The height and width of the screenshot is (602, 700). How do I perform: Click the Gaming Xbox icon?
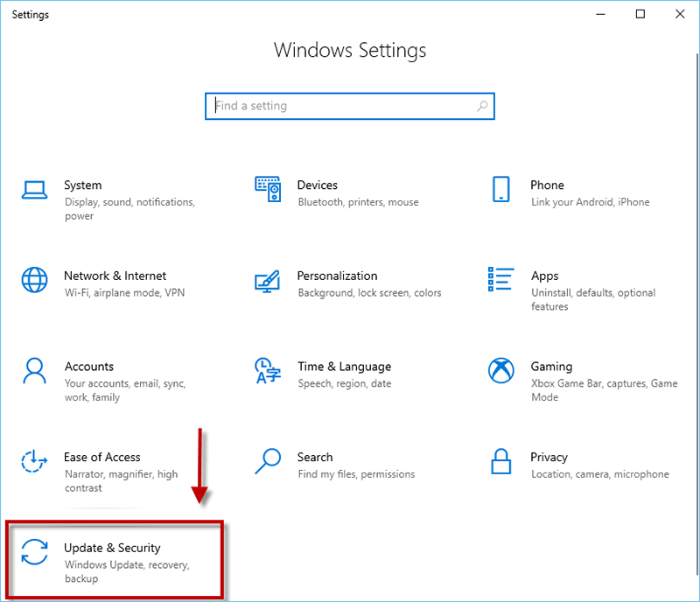[500, 371]
